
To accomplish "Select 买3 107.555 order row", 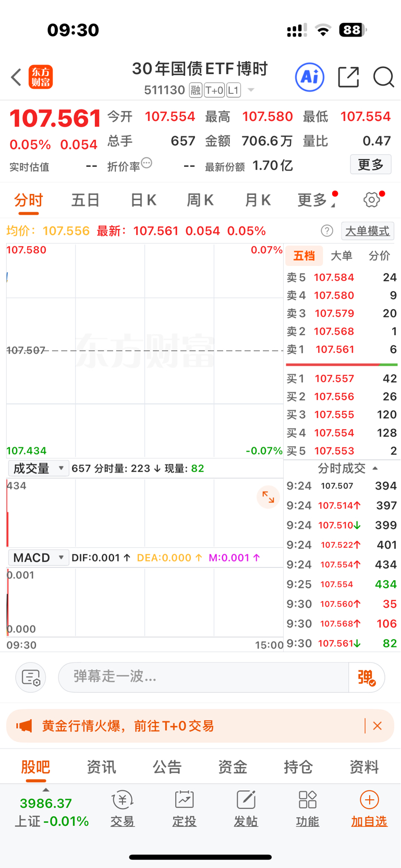I will point(342,414).
